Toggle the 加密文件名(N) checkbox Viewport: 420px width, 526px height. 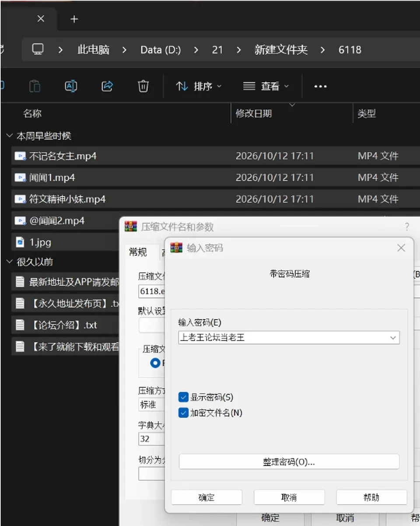click(x=183, y=413)
